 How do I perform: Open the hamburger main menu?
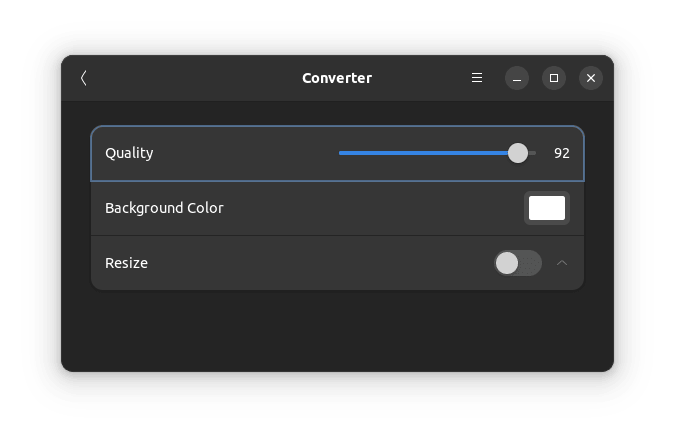[477, 78]
